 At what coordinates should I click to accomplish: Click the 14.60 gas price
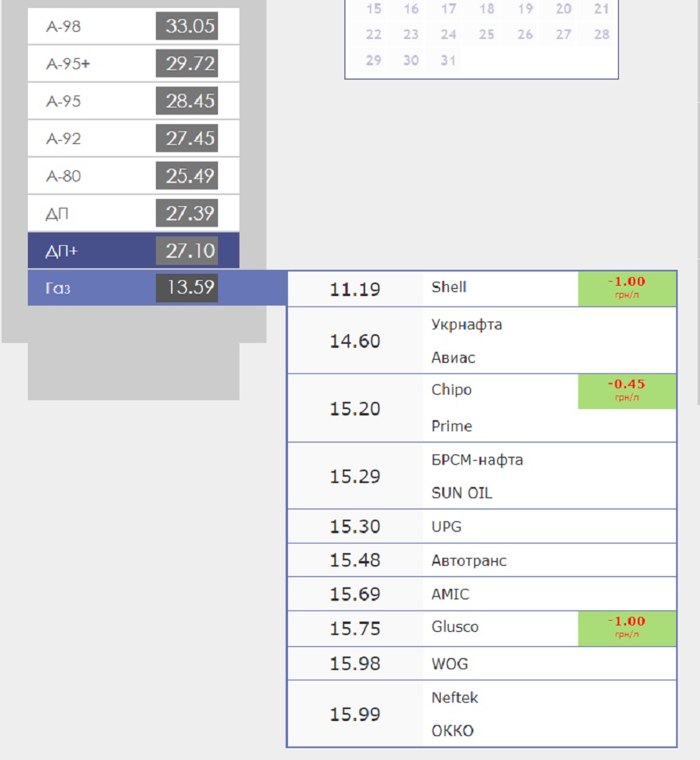click(355, 341)
